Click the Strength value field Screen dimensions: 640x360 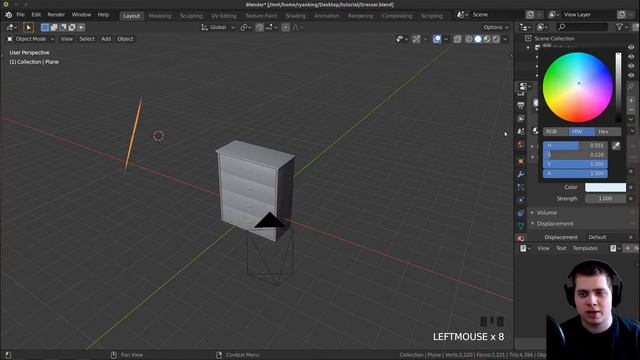tap(605, 199)
